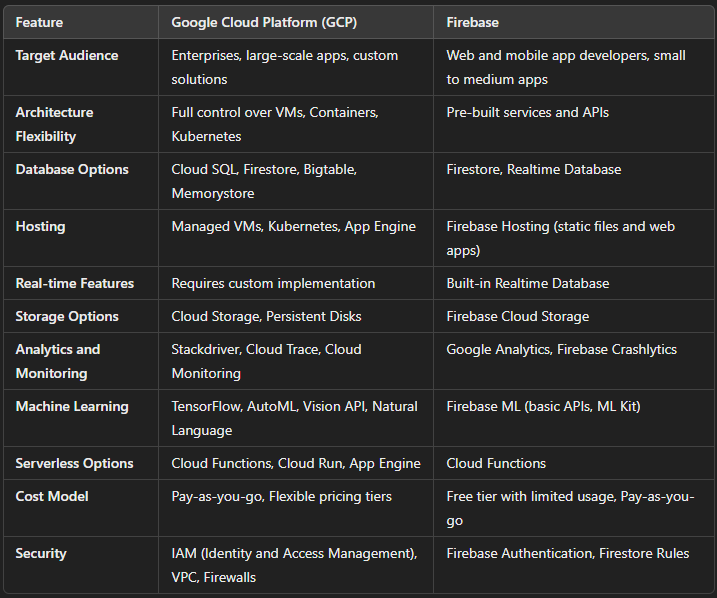This screenshot has width=717, height=598.
Task: Select the Cost Model row label
Action: [x=52, y=497]
